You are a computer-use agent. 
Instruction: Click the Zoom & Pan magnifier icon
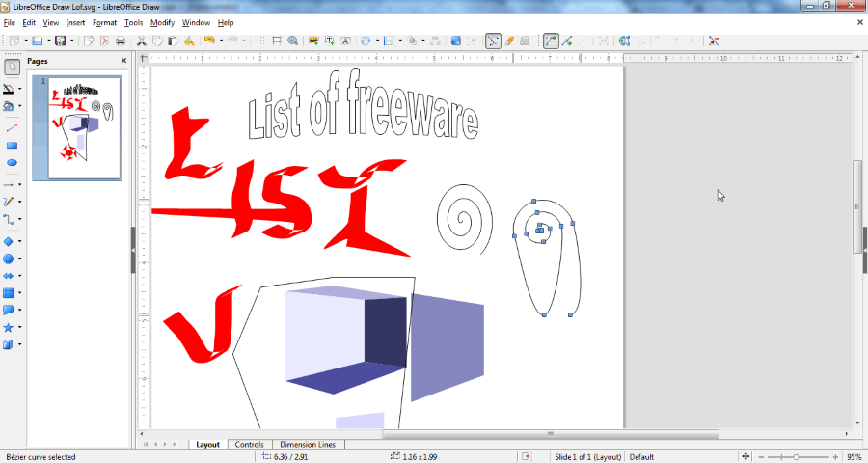coord(293,41)
